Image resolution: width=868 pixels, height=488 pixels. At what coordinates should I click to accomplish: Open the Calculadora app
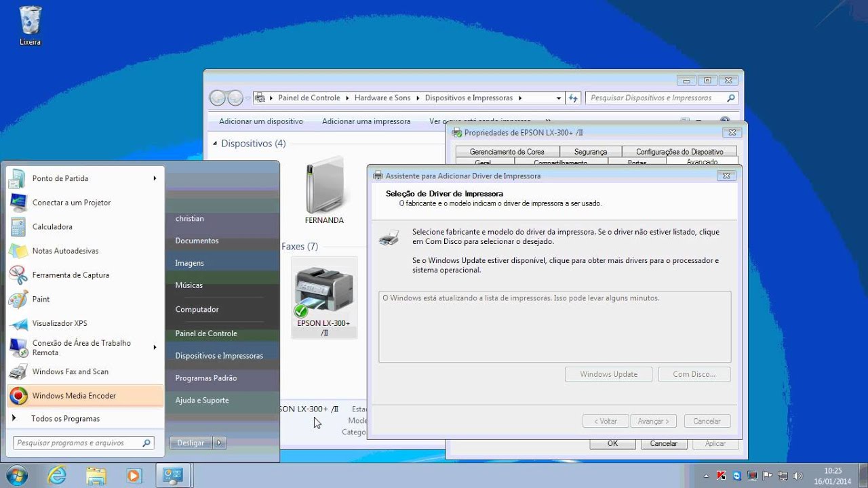85,226
